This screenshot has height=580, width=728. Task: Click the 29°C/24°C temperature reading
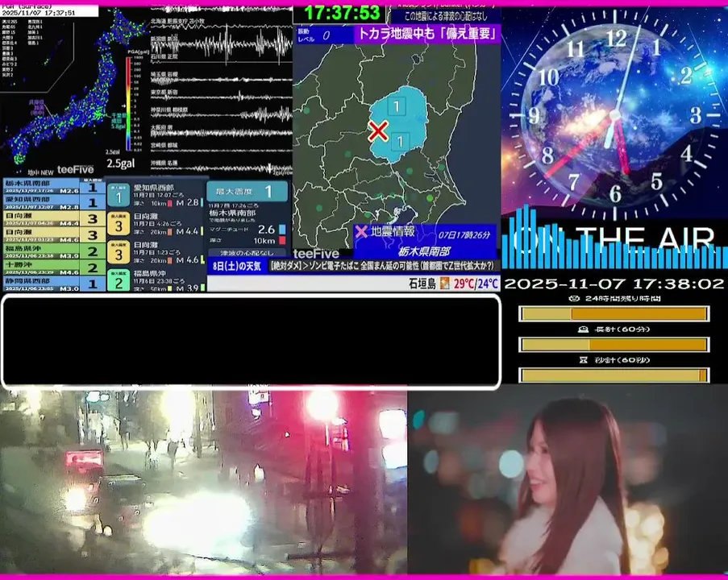[476, 284]
